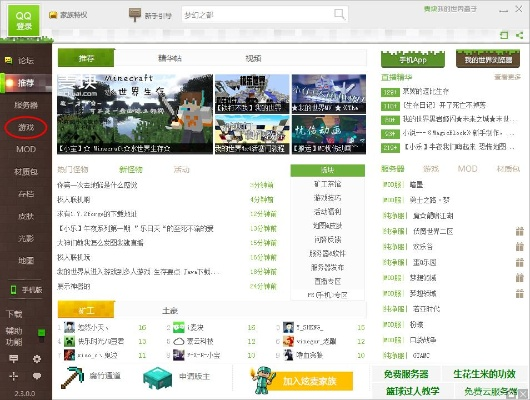Switch to the 精华帖 tab

170,58
